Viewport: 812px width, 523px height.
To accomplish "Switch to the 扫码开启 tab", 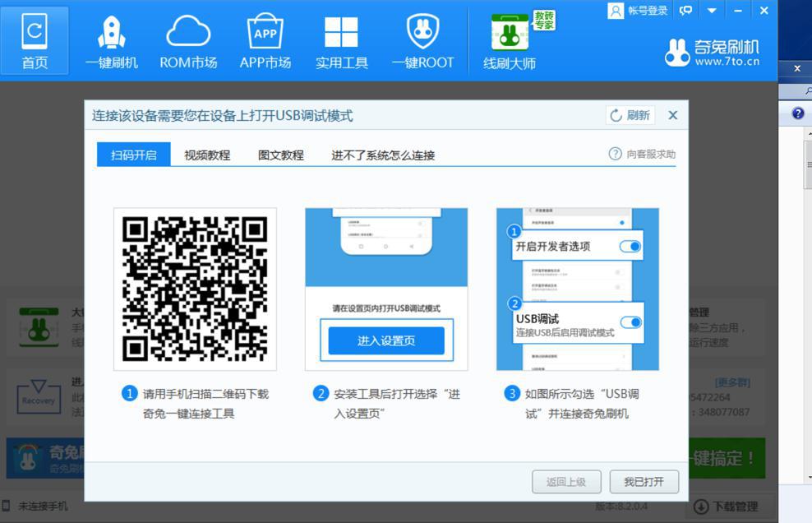I will pyautogui.click(x=134, y=155).
